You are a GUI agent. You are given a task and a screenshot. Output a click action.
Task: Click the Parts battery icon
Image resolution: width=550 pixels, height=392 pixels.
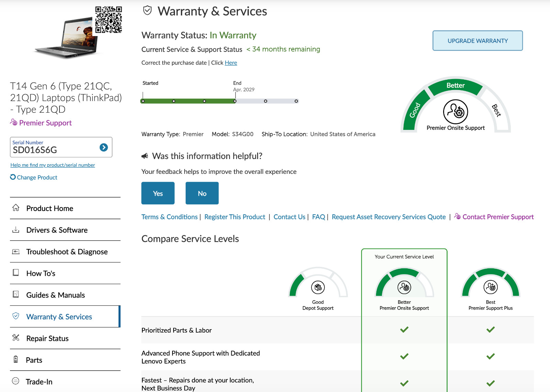15,359
